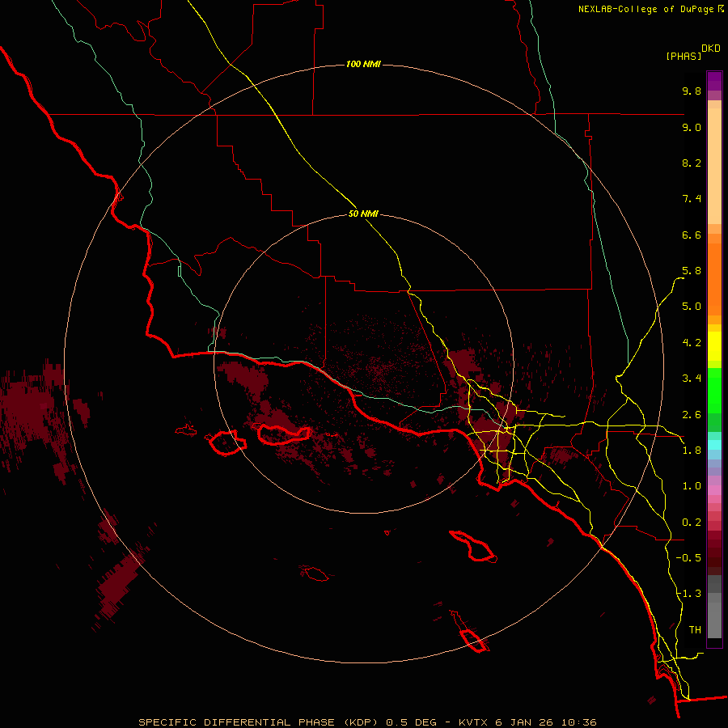Click the 3.4 legend value

tap(692, 379)
